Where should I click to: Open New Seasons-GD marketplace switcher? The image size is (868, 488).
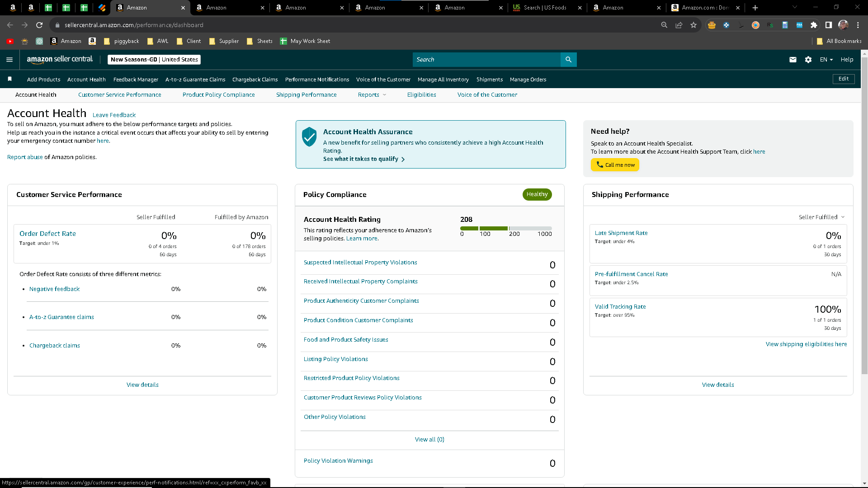[154, 60]
